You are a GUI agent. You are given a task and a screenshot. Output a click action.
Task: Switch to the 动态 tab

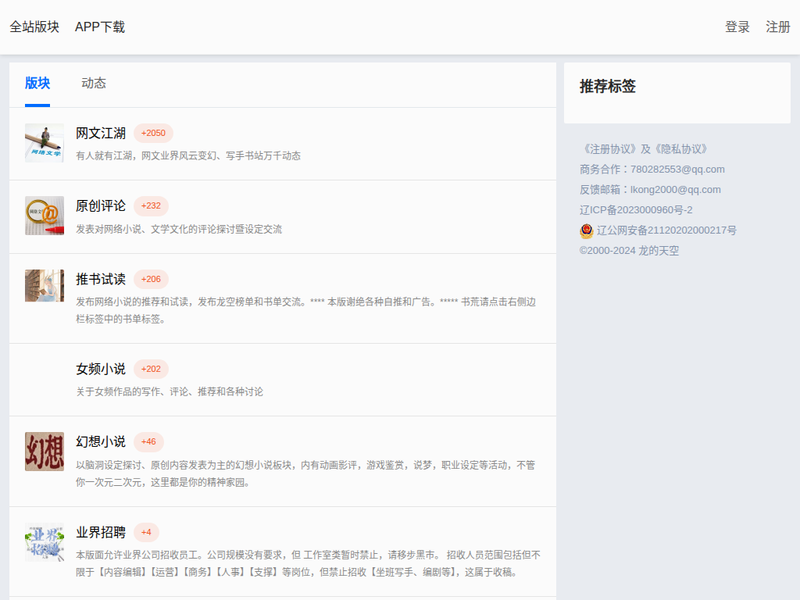[94, 83]
